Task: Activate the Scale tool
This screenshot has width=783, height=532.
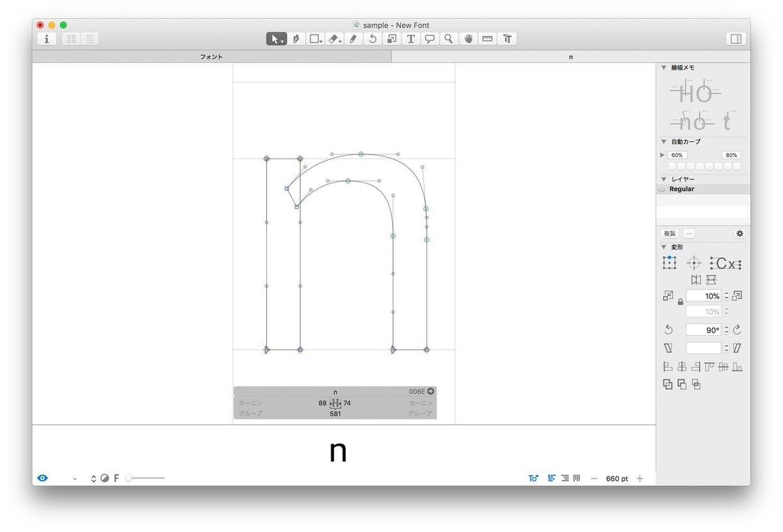Action: [391, 39]
